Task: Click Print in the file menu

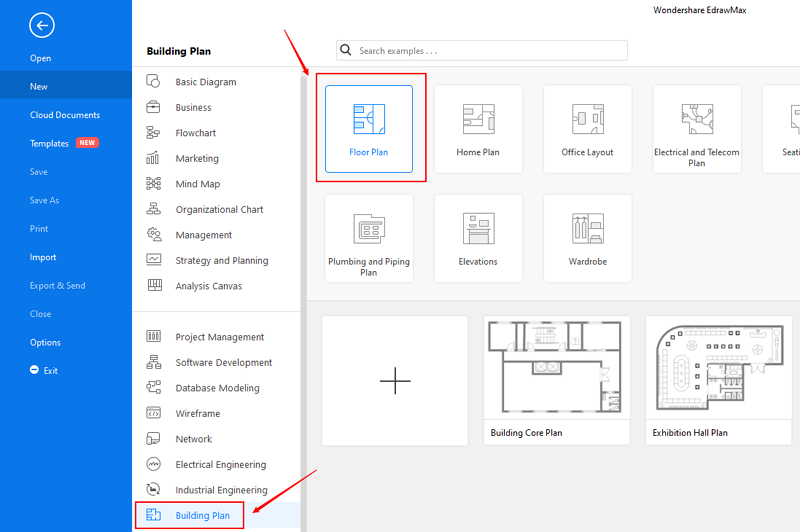Action: click(39, 229)
